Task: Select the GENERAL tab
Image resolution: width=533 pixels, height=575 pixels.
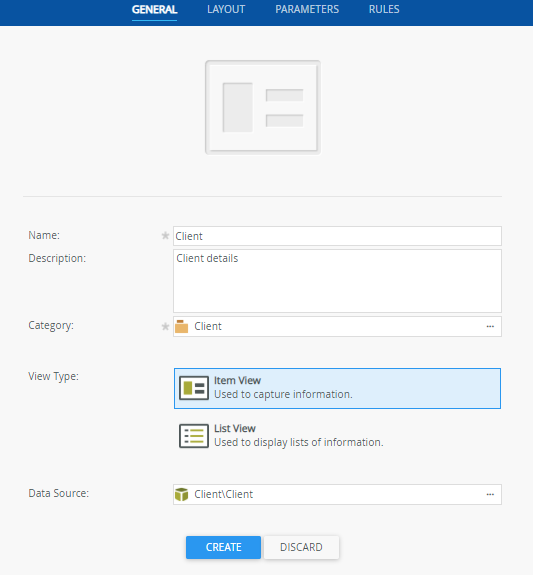Action: (154, 9)
